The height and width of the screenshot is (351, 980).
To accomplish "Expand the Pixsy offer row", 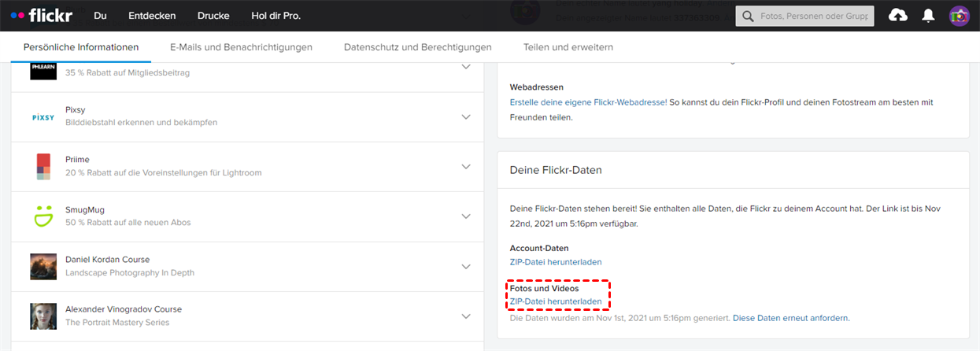I will pos(466,116).
